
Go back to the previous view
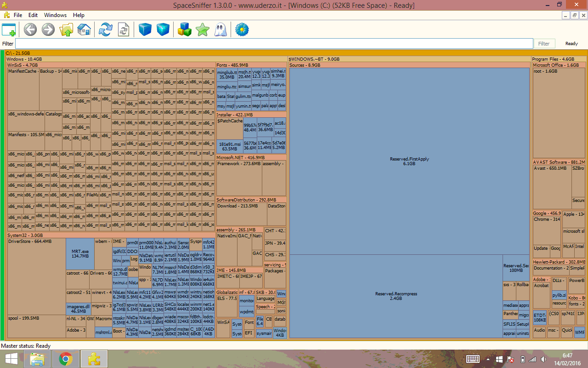(30, 30)
